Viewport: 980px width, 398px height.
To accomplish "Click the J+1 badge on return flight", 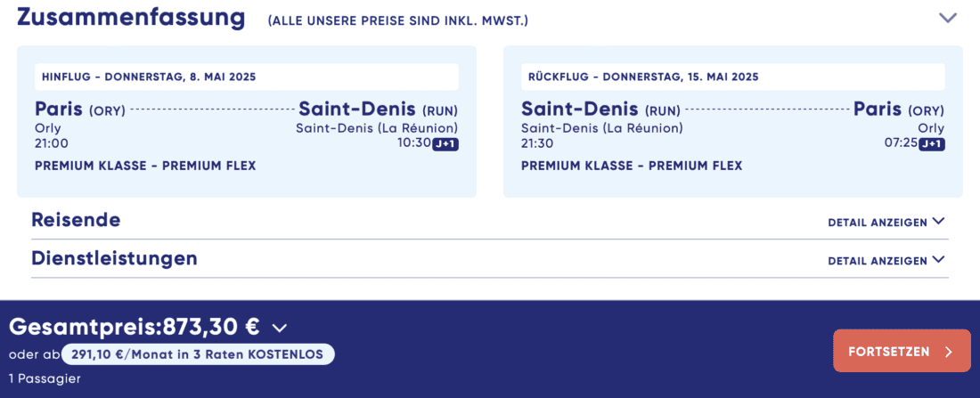I will (931, 144).
